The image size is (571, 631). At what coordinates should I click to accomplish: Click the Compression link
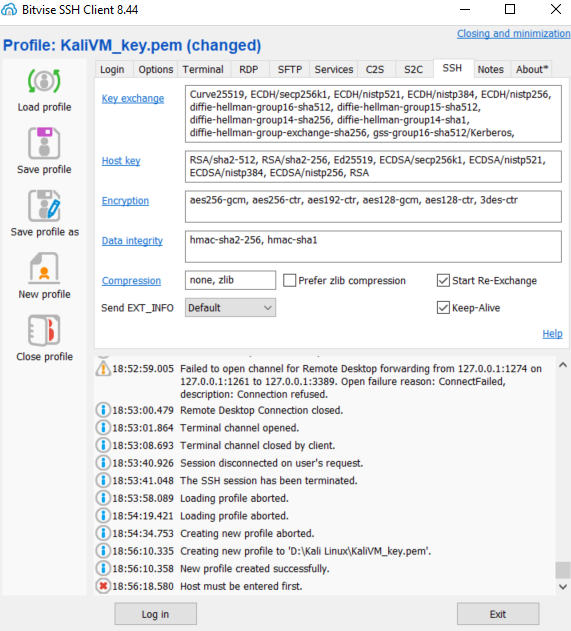click(131, 280)
